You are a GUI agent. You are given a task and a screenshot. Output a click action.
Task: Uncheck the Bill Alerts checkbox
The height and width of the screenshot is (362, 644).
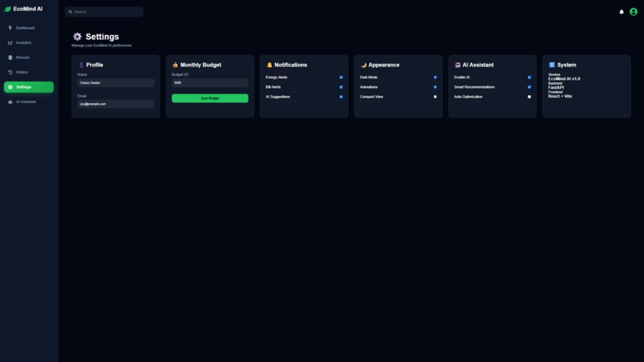341,87
